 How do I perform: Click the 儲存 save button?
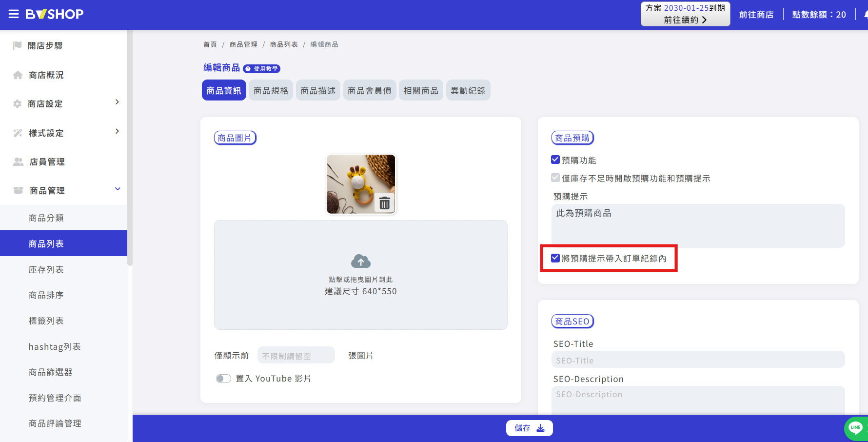[530, 428]
